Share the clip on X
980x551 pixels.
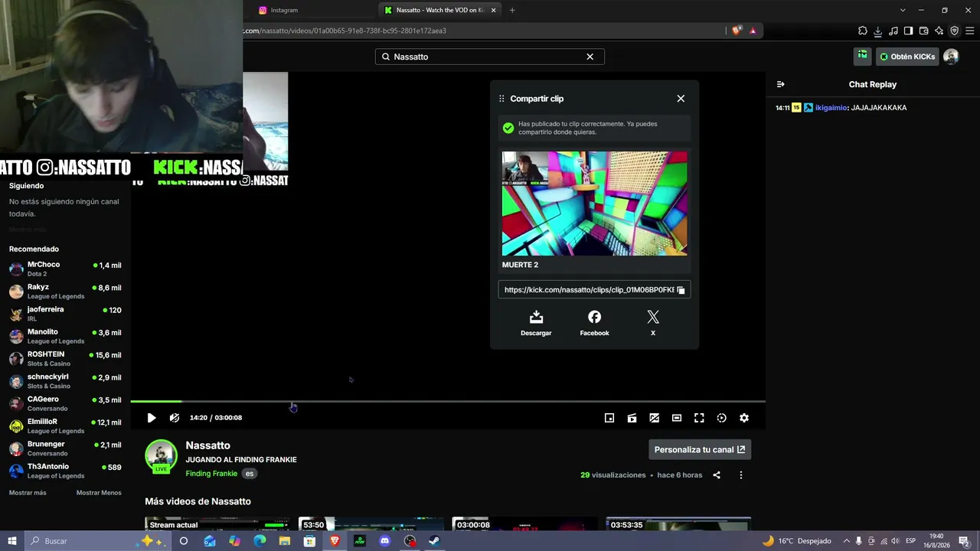pyautogui.click(x=653, y=323)
